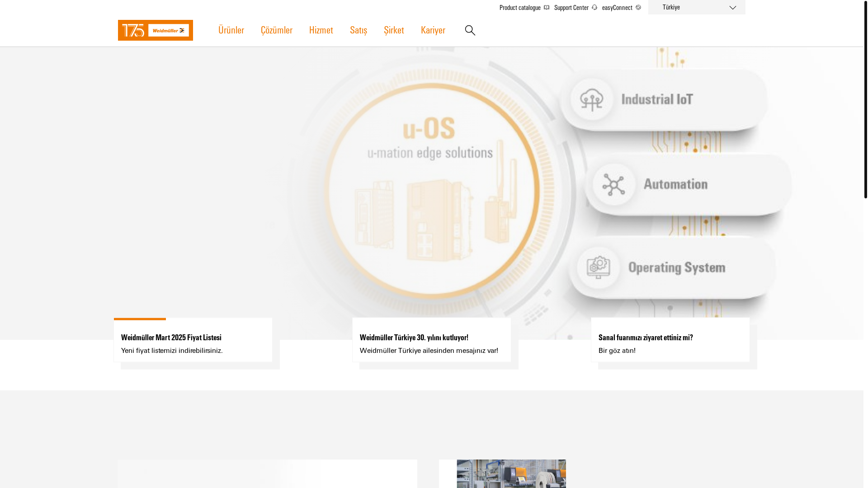
Task: Open the Ürünler menu
Action: [231, 30]
